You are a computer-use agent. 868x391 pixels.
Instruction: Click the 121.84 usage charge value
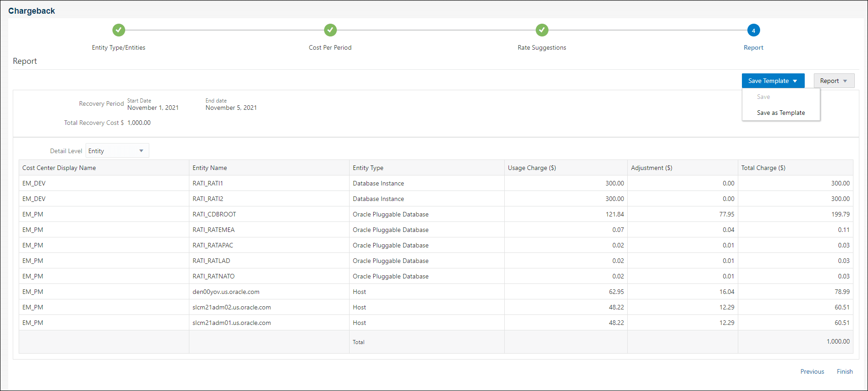click(614, 214)
